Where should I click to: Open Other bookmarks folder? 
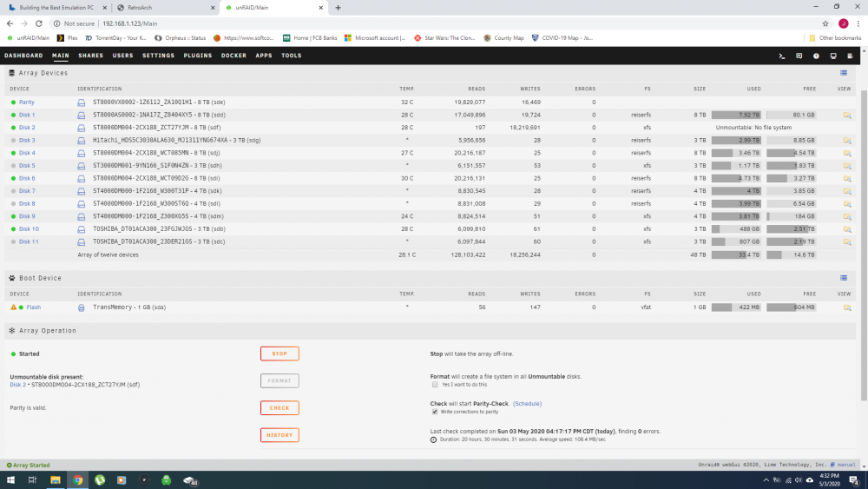(x=835, y=38)
